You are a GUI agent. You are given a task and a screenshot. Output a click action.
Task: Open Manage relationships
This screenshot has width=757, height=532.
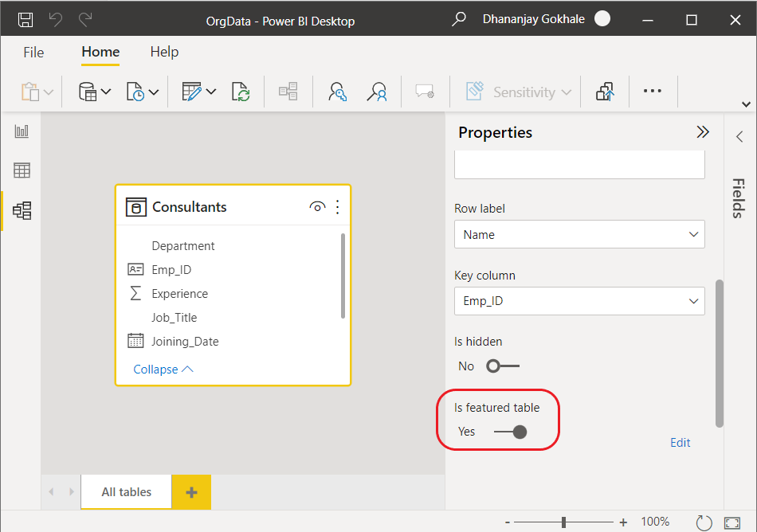click(288, 92)
